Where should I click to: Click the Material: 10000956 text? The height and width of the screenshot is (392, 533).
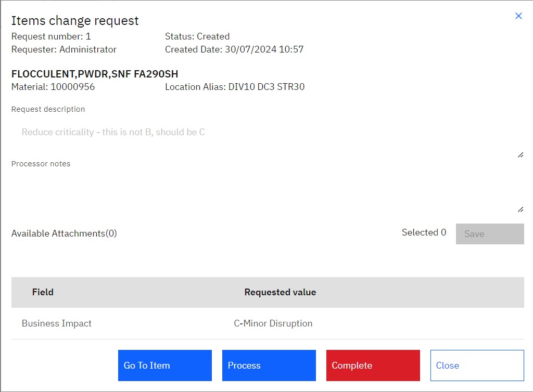click(53, 87)
